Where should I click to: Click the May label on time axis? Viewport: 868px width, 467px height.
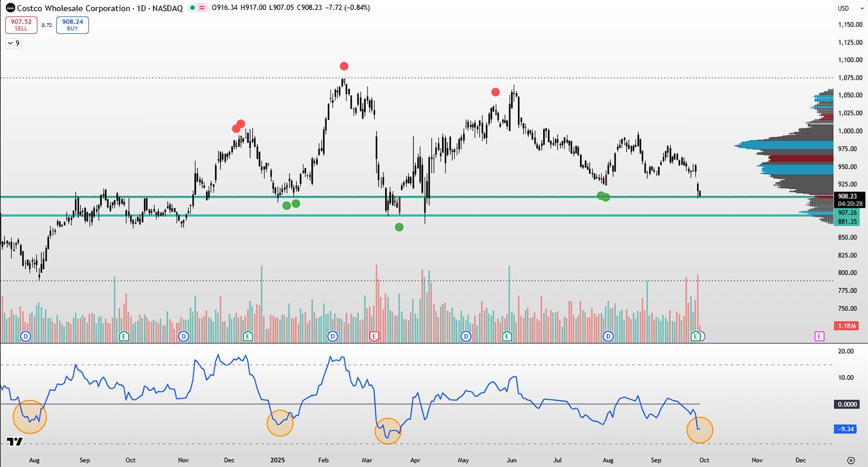(463, 460)
